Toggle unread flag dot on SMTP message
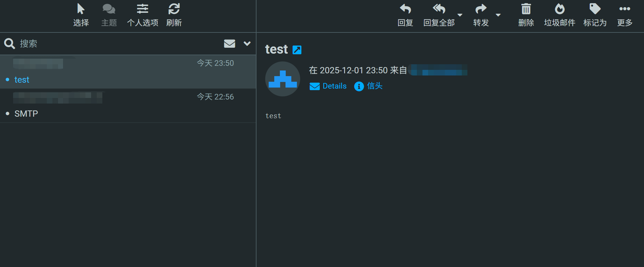The height and width of the screenshot is (267, 644). 7,114
